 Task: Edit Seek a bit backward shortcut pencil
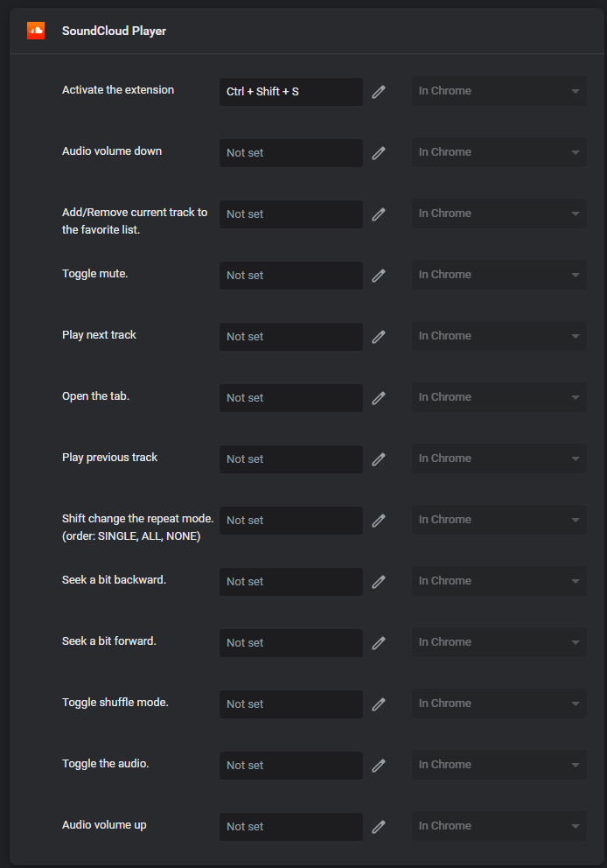(x=379, y=582)
